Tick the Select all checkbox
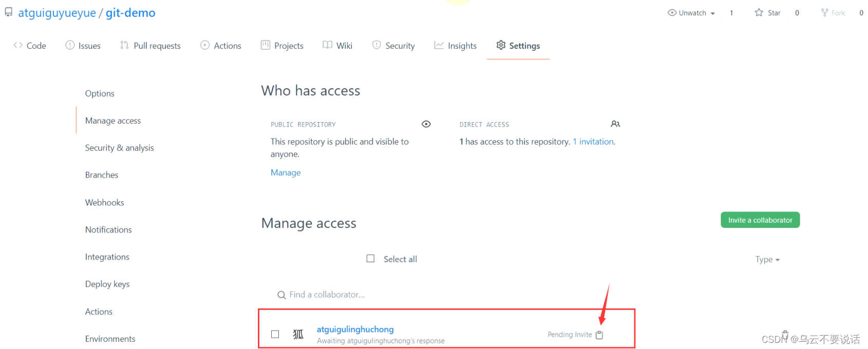Image resolution: width=868 pixels, height=349 pixels. point(370,259)
